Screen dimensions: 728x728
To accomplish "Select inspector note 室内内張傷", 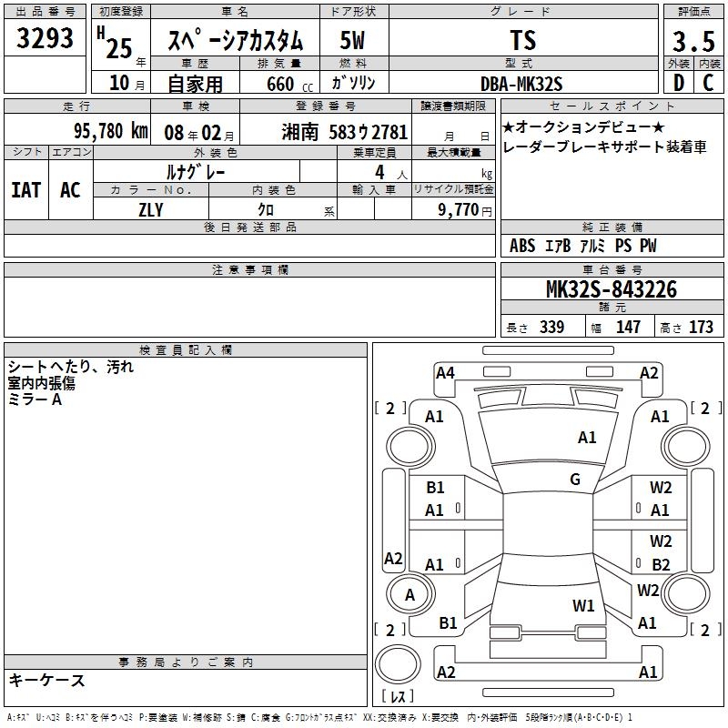I will coord(41,383).
